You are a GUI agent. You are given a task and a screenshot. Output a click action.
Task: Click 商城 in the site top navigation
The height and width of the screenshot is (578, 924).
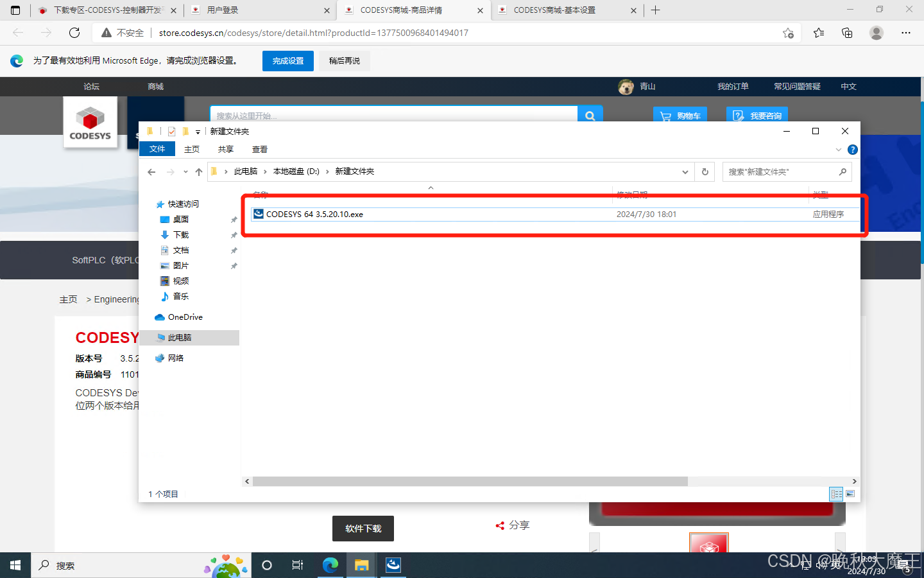click(155, 86)
